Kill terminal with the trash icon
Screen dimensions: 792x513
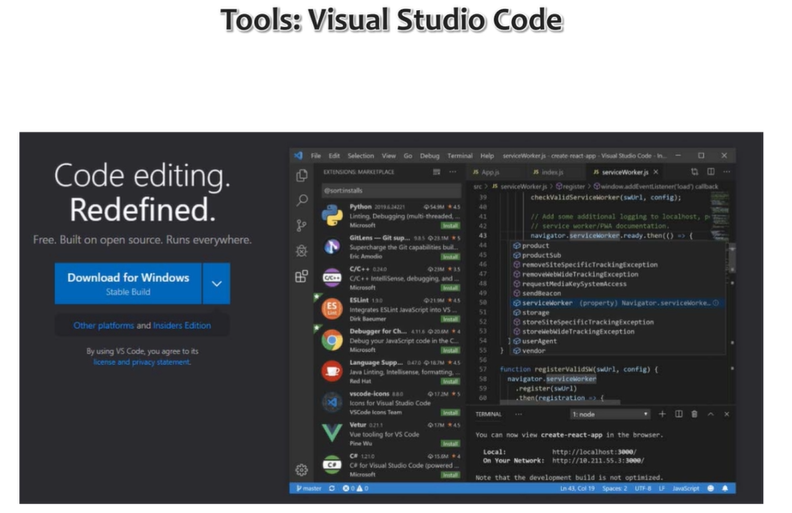695,414
